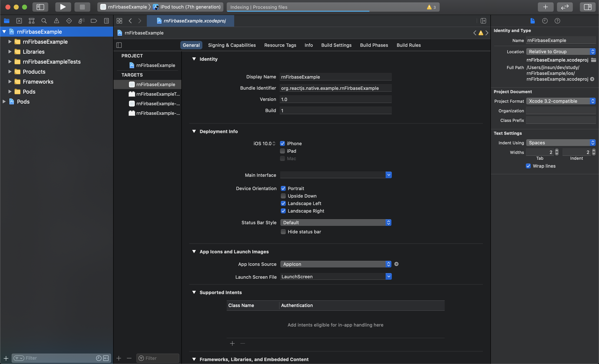Image resolution: width=599 pixels, height=364 pixels.
Task: Enable Hide status bar
Action: click(283, 232)
